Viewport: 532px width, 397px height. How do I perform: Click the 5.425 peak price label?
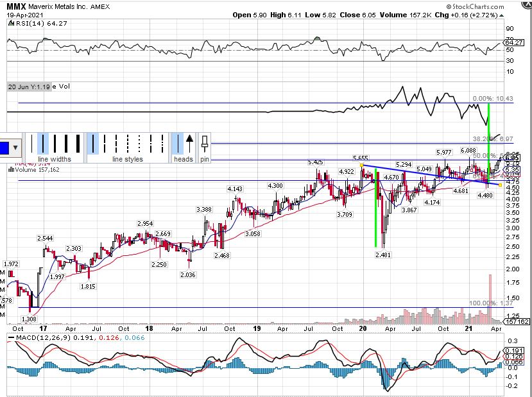316,162
